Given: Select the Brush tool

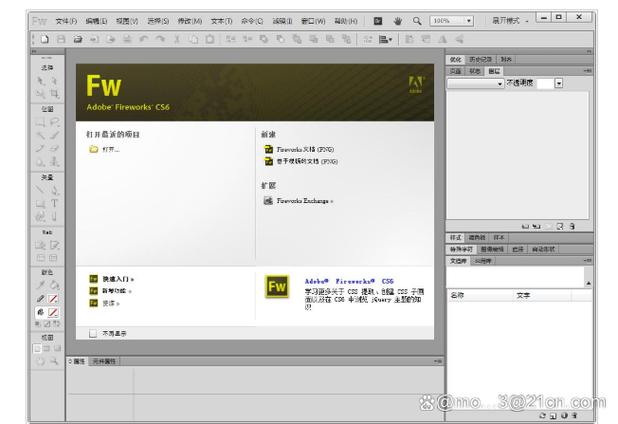Looking at the screenshot, I should click(x=54, y=136).
